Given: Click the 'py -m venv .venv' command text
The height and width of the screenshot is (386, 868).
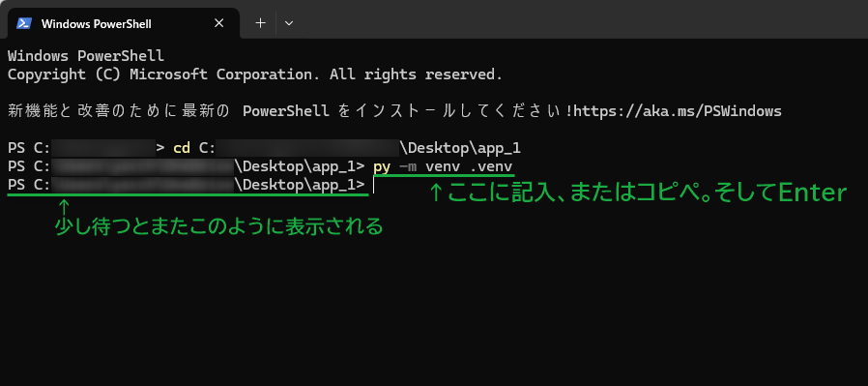Looking at the screenshot, I should click(443, 166).
